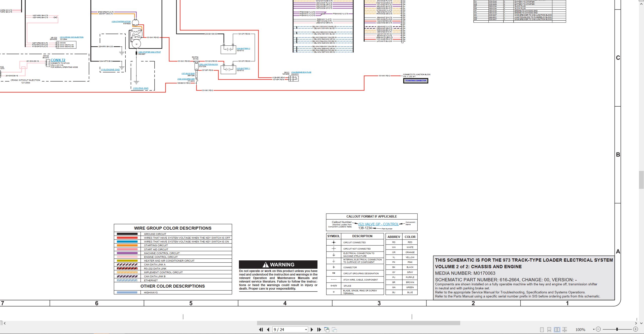Open the (107) BUSS BAR link
This screenshot has width=644, height=334.
point(188,74)
